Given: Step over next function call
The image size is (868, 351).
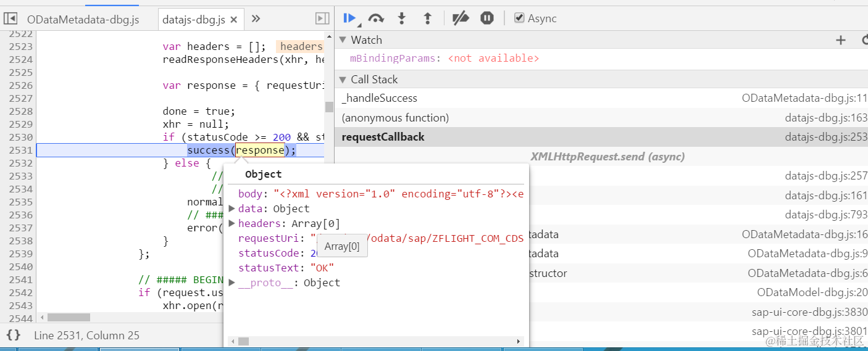Looking at the screenshot, I should click(376, 19).
